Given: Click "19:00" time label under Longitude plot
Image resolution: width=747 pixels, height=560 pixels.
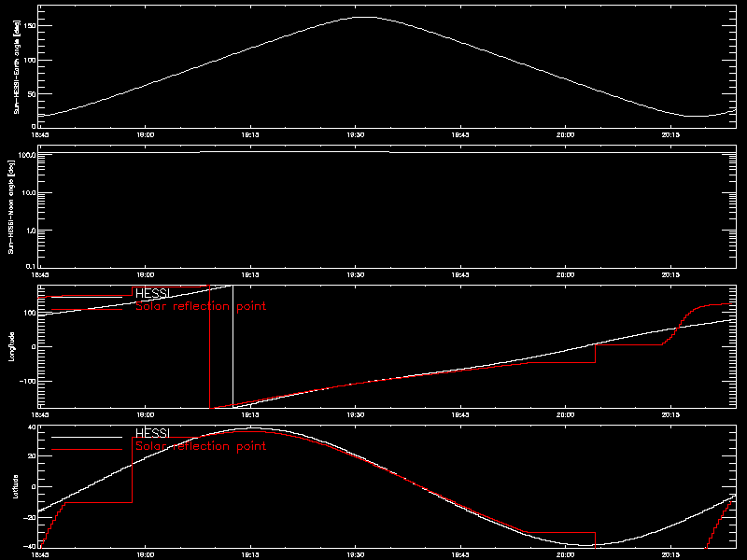Looking at the screenshot, I should [146, 414].
